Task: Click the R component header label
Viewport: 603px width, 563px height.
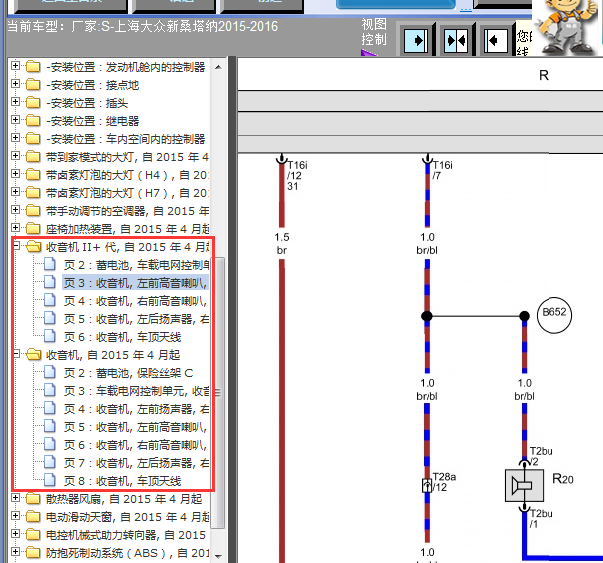Action: click(544, 75)
